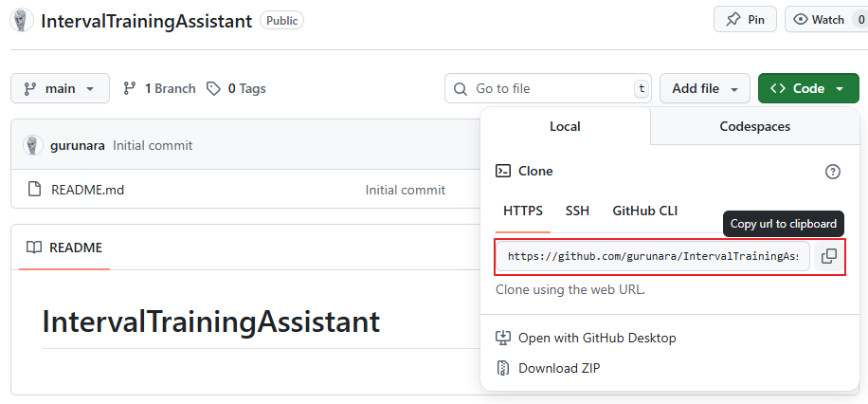
Task: Click the HTTPS clone URL field
Action: point(653,256)
